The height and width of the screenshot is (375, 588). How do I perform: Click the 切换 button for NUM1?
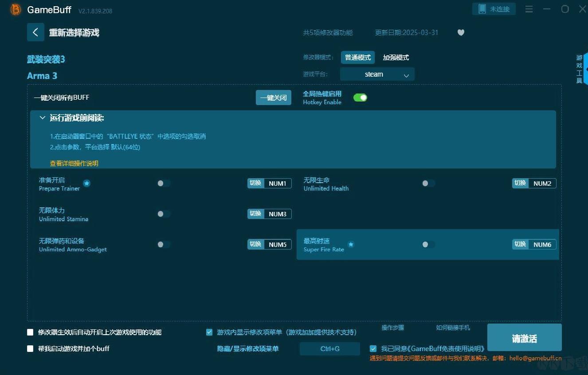coord(255,183)
